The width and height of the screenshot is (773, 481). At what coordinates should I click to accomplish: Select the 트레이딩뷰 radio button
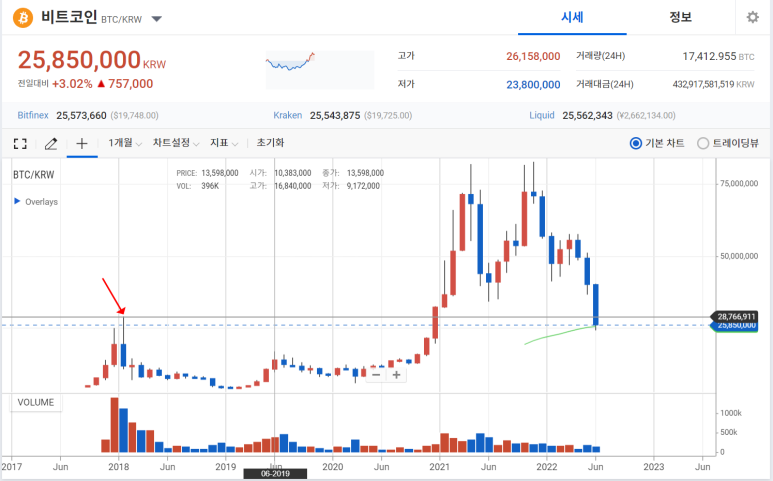[703, 143]
